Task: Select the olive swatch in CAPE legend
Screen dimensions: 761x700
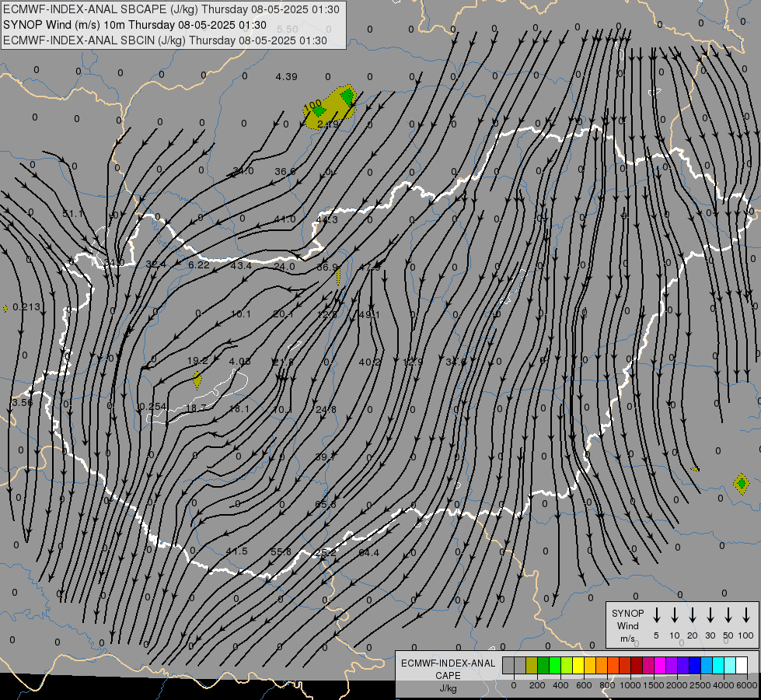Action: 532,665
